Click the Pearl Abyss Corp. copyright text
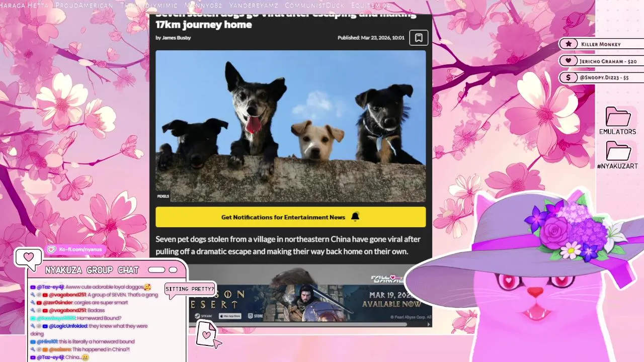 (411, 317)
